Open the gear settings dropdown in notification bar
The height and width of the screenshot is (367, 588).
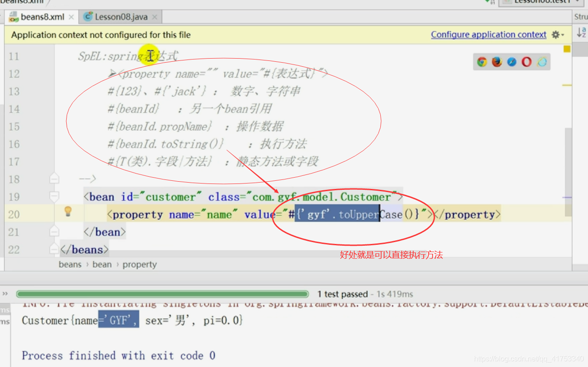pyautogui.click(x=558, y=35)
